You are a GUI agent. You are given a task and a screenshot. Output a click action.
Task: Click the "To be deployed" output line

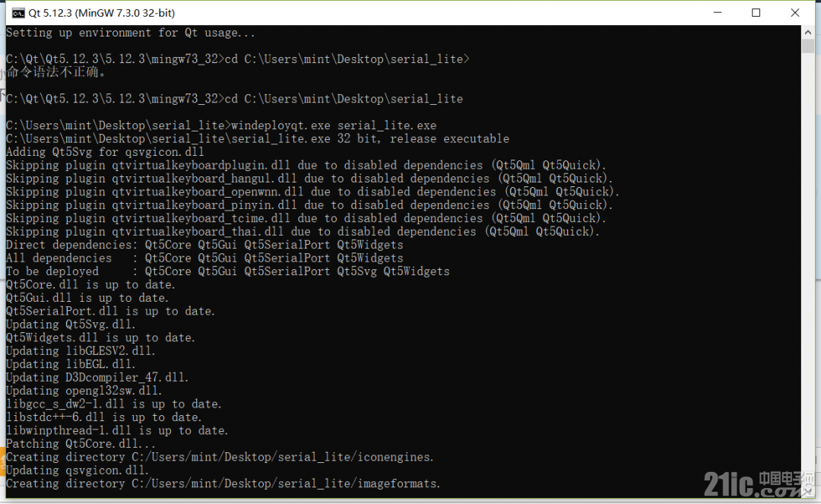coord(228,271)
